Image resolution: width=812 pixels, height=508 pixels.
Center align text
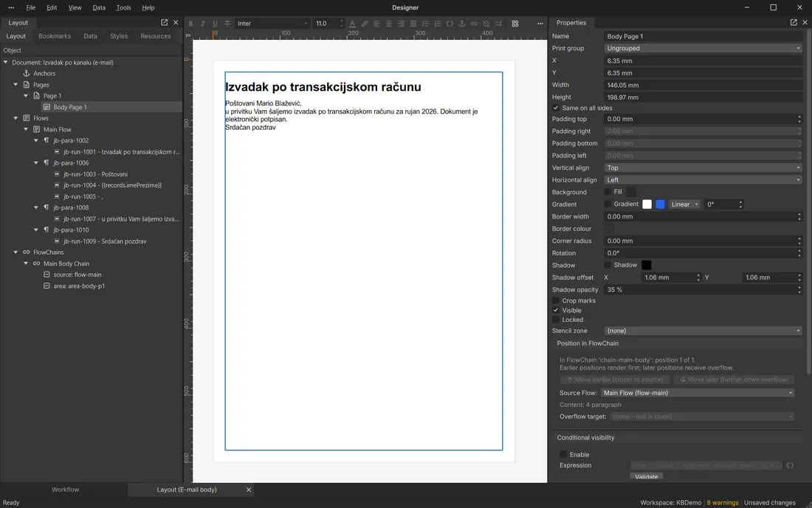pyautogui.click(x=389, y=24)
